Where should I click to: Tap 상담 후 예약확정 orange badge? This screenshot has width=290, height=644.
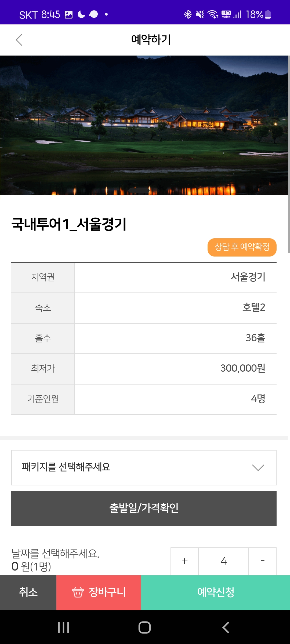click(x=242, y=247)
